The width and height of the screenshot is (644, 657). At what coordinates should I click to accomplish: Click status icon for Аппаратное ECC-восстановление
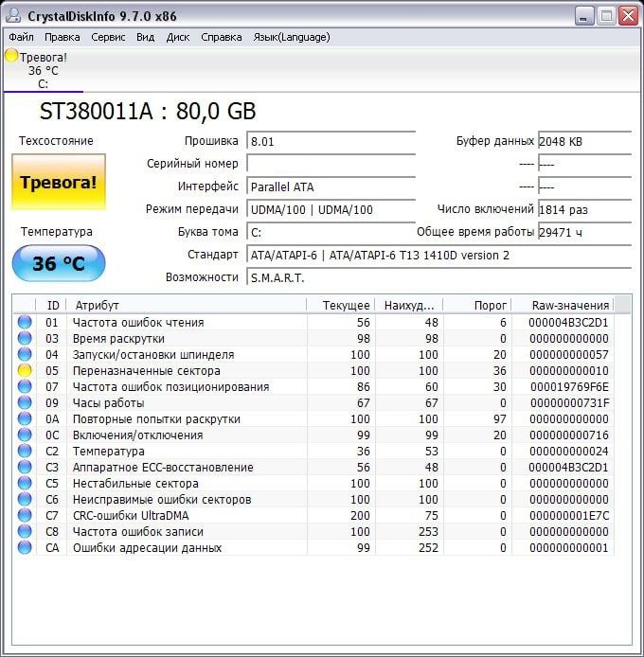pyautogui.click(x=25, y=467)
